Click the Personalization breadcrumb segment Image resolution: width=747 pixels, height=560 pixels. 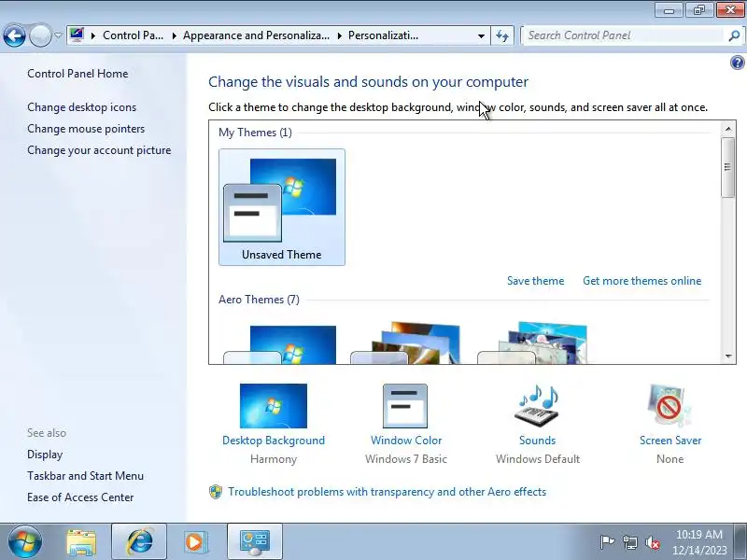point(384,35)
